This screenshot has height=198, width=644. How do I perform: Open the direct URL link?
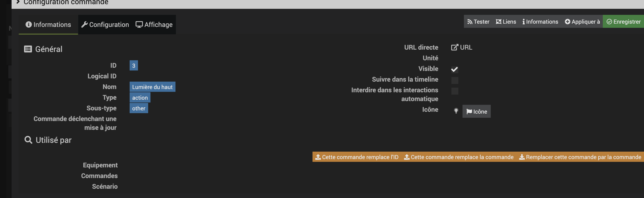point(462,47)
